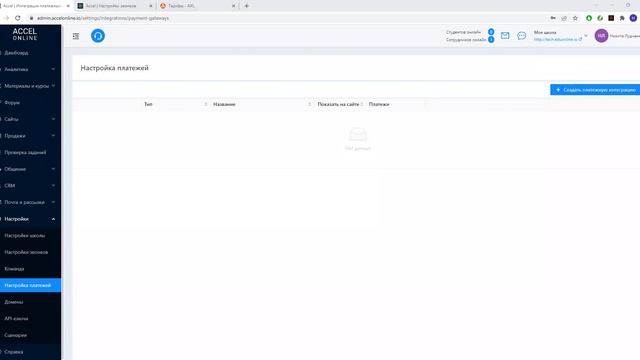The image size is (640, 360).
Task: Collapse the Настройки sidebar section
Action: (53, 219)
